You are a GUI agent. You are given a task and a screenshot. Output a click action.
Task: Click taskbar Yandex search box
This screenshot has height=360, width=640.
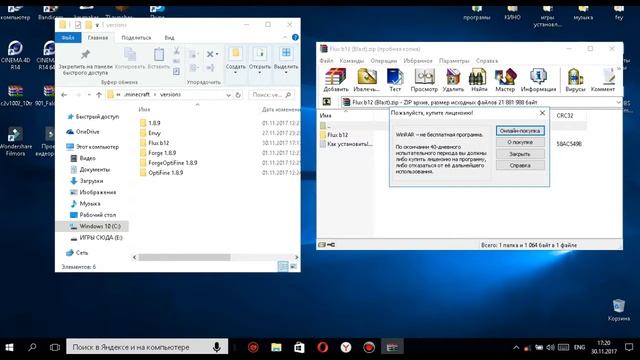point(147,347)
